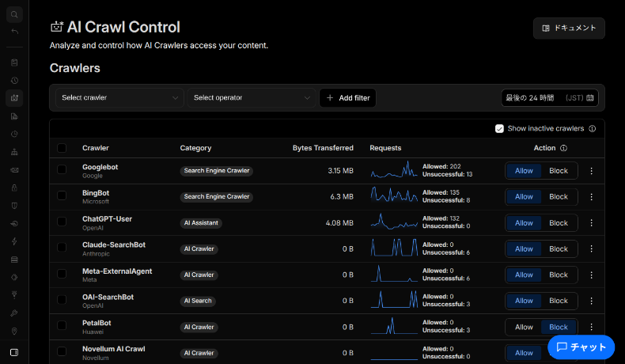Select the BingBot row checkbox
Image resolution: width=625 pixels, height=364 pixels.
point(62,196)
